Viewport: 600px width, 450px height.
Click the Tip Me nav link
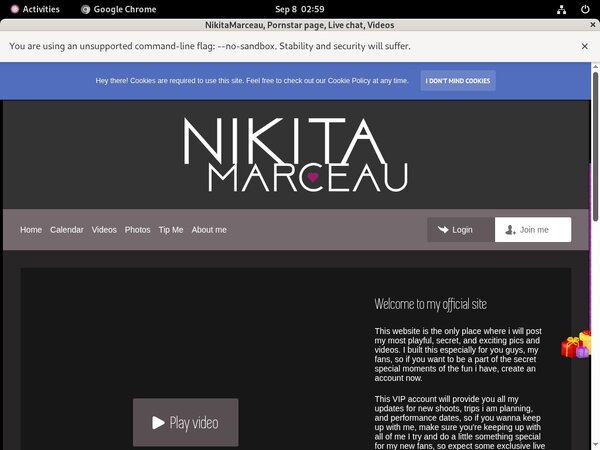pos(171,230)
